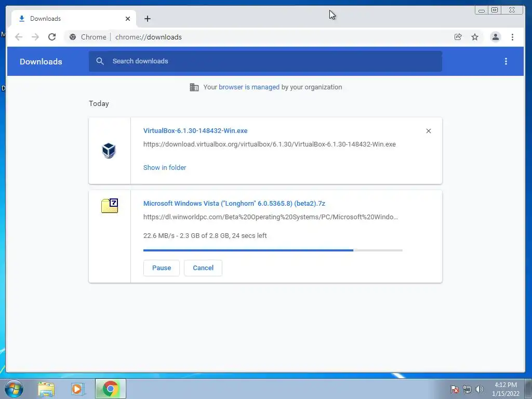Open a new tab with plus button
This screenshot has width=532, height=399.
[x=147, y=19]
